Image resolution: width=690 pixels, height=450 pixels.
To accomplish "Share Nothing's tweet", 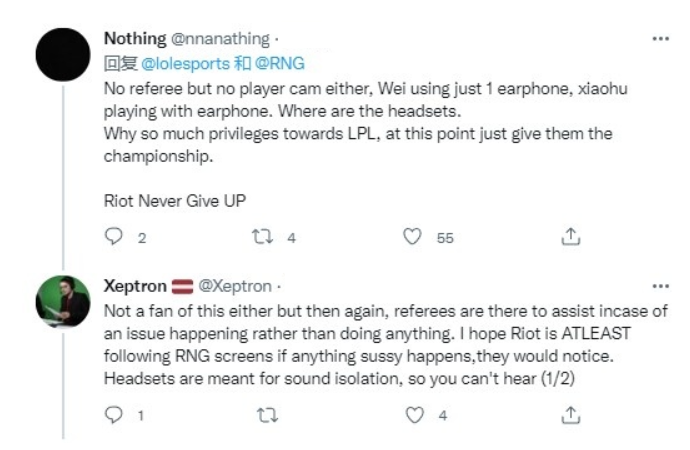I will point(571,237).
